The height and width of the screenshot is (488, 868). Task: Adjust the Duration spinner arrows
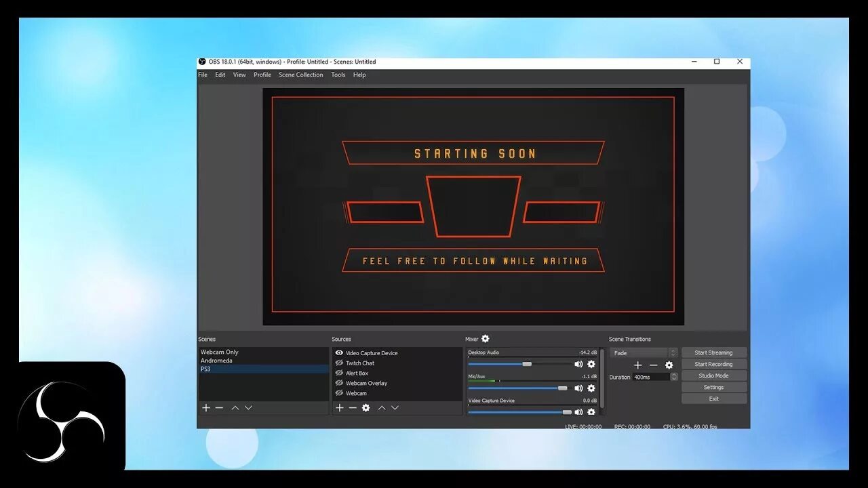[x=674, y=377]
